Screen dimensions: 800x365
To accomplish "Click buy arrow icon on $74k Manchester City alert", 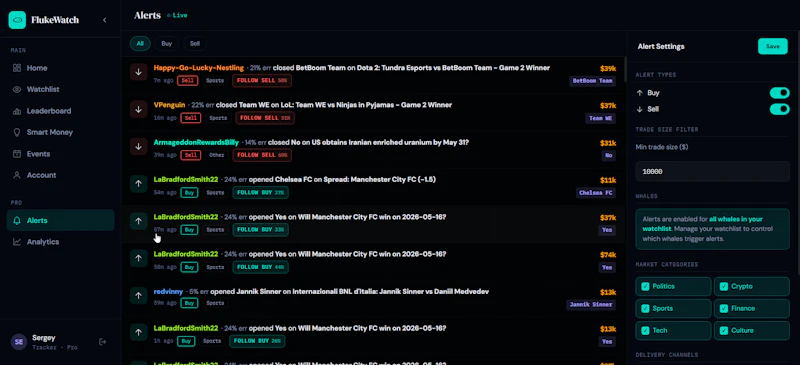I will pyautogui.click(x=138, y=258).
